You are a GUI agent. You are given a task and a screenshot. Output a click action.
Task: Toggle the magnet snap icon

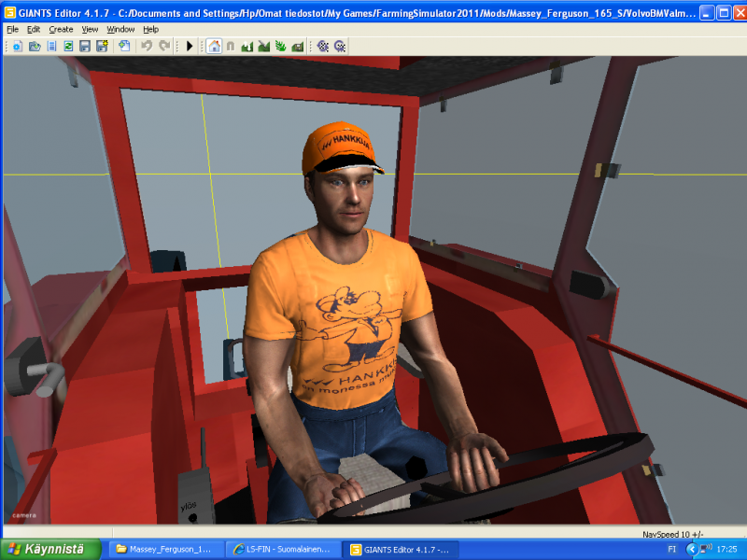coord(231,46)
